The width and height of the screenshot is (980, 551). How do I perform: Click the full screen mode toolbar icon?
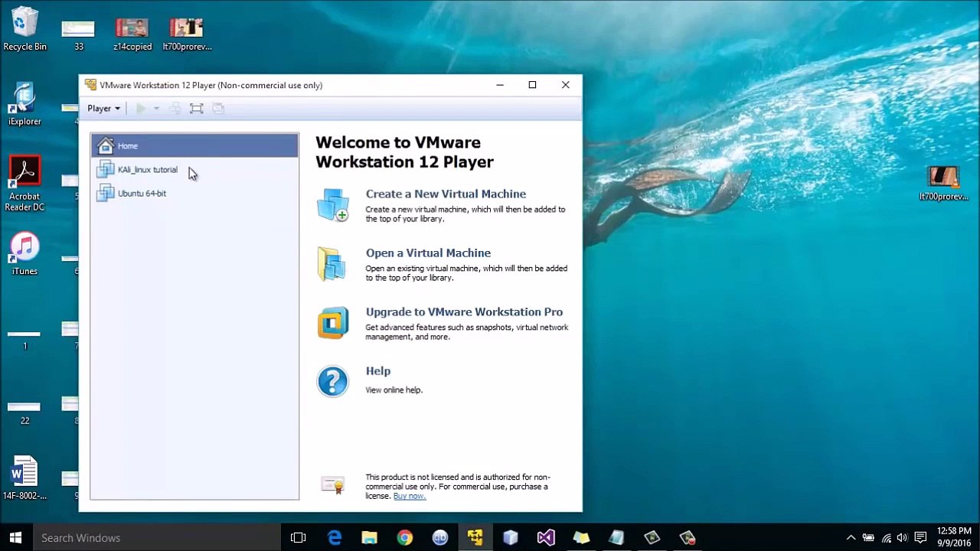point(197,109)
